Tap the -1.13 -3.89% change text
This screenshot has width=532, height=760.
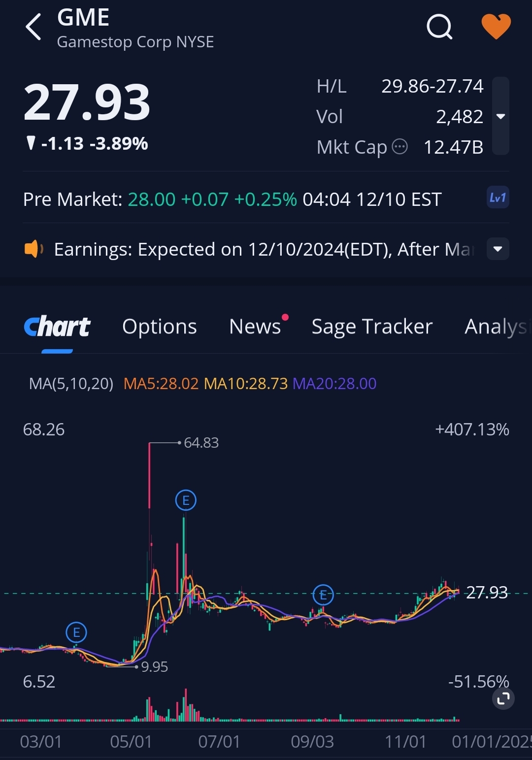(x=94, y=144)
